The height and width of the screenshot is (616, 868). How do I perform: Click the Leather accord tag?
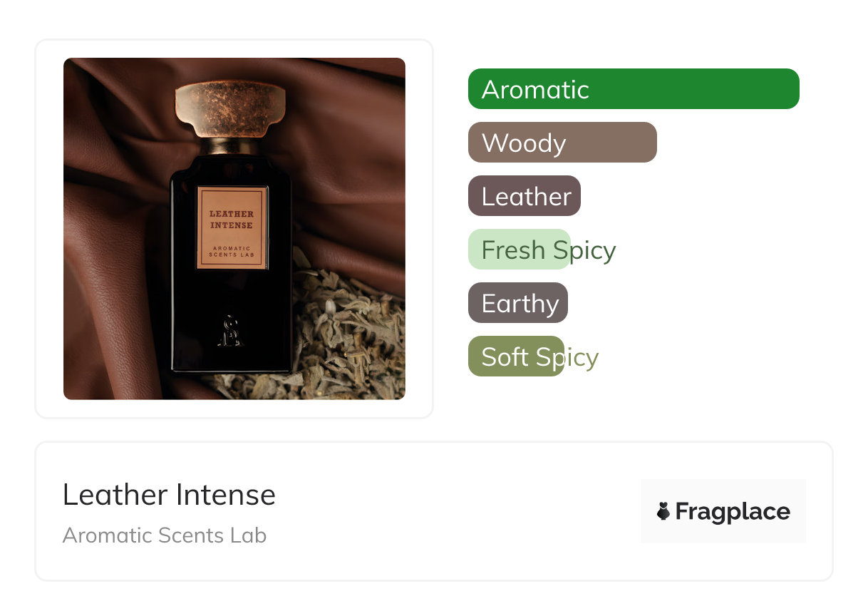525,196
